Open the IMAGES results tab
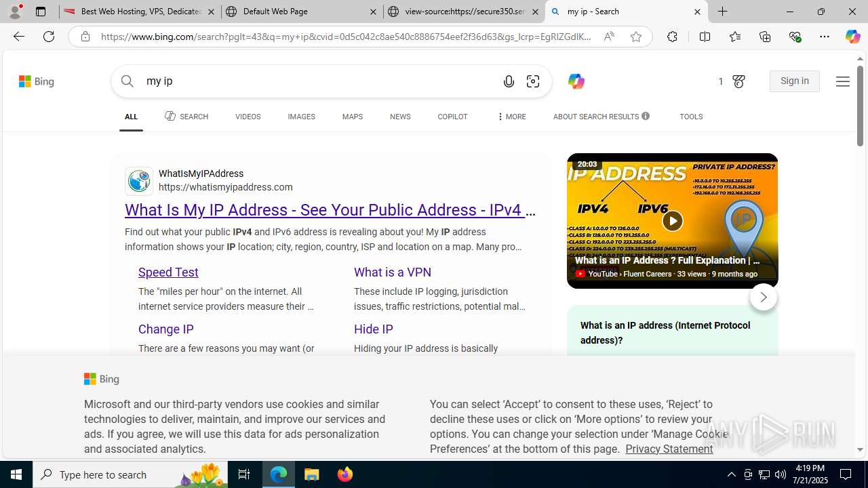 click(x=301, y=117)
